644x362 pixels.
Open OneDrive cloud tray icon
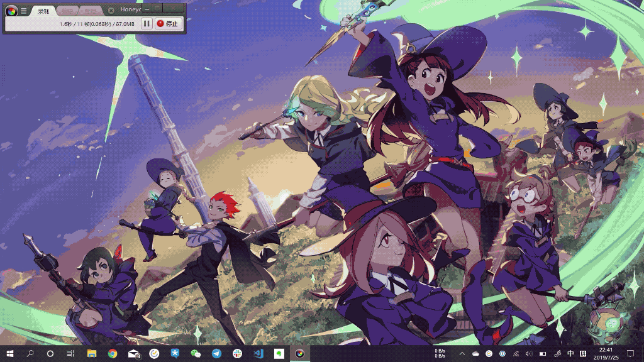(x=475, y=353)
